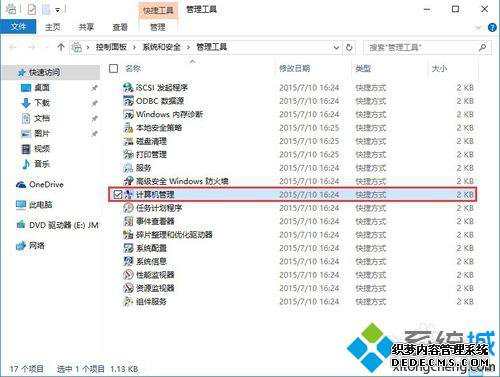Expand the ribbon with the chevron
Viewport: 500px width, 377px height.
click(478, 27)
